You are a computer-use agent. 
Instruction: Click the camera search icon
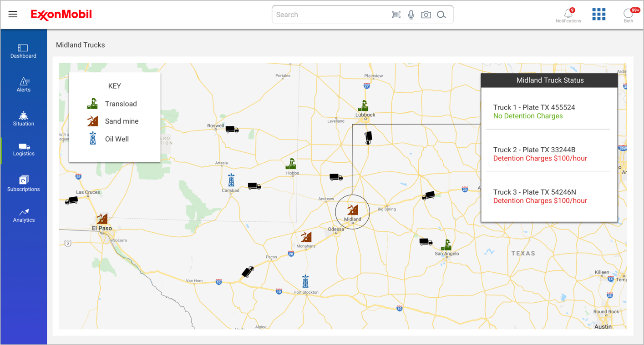[x=426, y=15]
